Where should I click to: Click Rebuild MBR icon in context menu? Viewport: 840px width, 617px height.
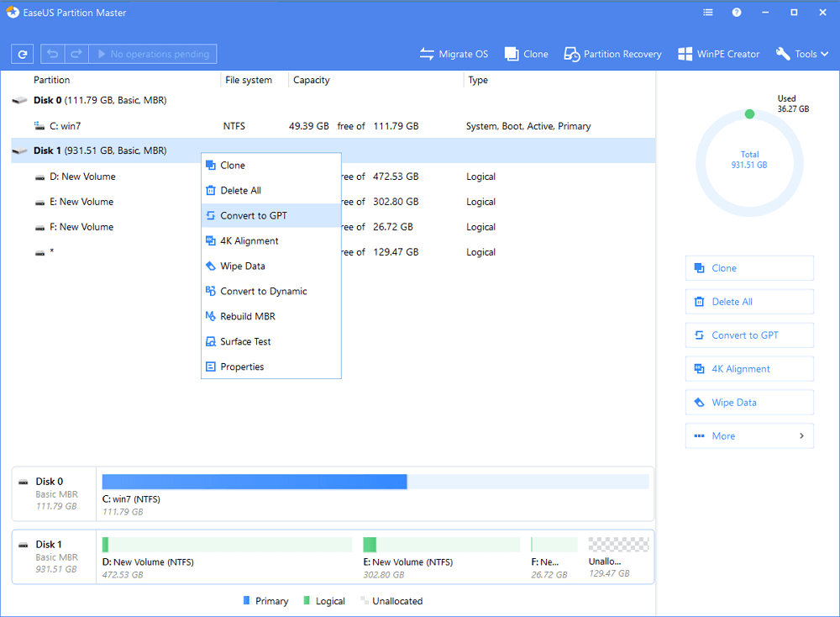coord(211,316)
